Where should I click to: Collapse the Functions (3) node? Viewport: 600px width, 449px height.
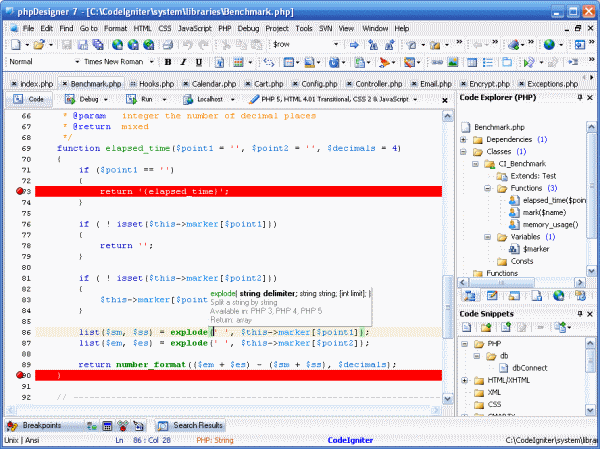[488, 188]
